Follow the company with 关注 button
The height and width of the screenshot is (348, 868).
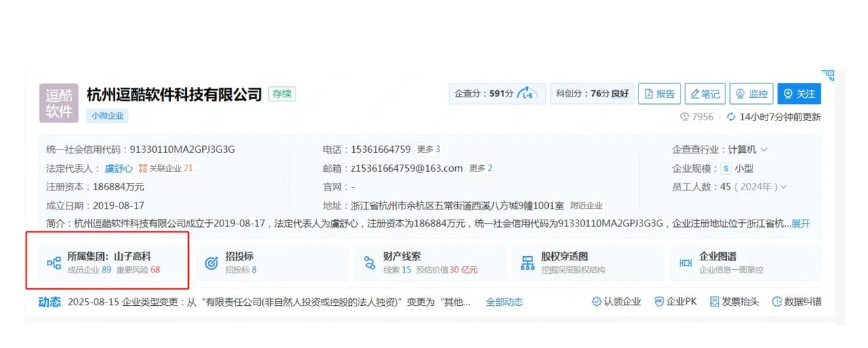tap(799, 94)
